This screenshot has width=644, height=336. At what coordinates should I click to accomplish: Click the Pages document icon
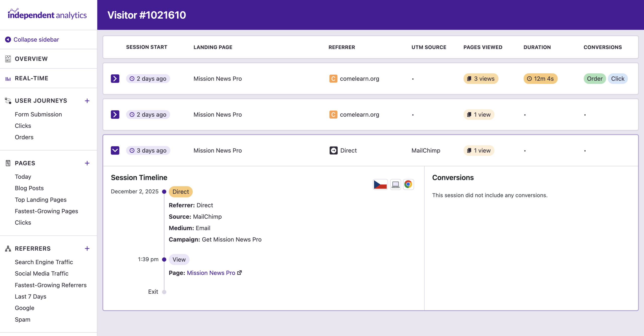point(8,163)
